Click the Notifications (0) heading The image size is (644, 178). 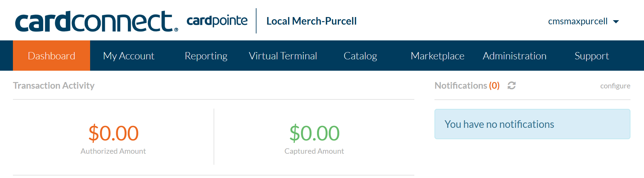coord(467,86)
